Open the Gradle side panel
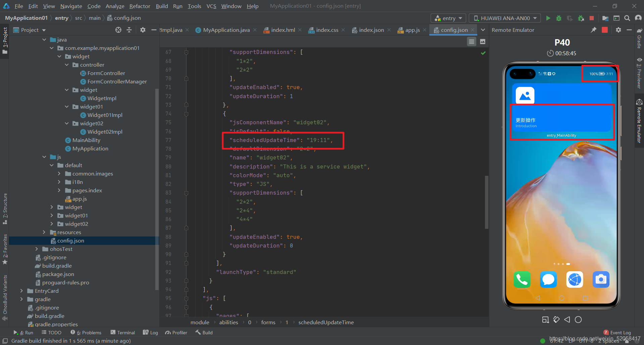This screenshot has width=644, height=345. [639, 38]
